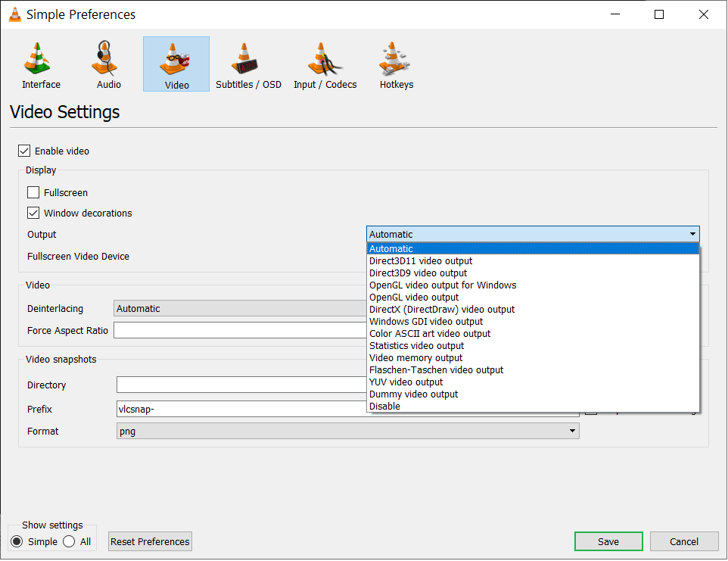Choose Disable in the output list
Image resolution: width=728 pixels, height=561 pixels.
533,406
